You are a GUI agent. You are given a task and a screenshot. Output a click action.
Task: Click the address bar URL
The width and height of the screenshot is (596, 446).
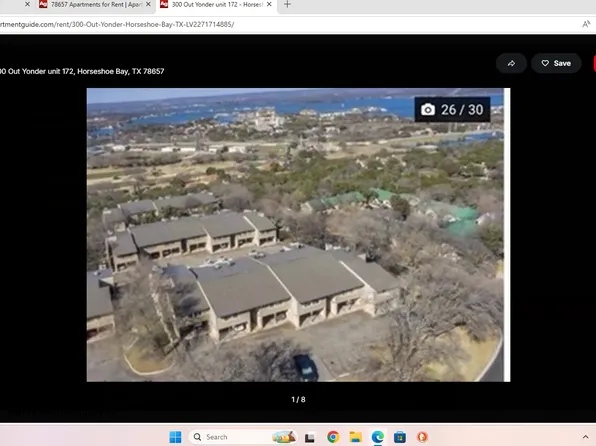pos(117,24)
